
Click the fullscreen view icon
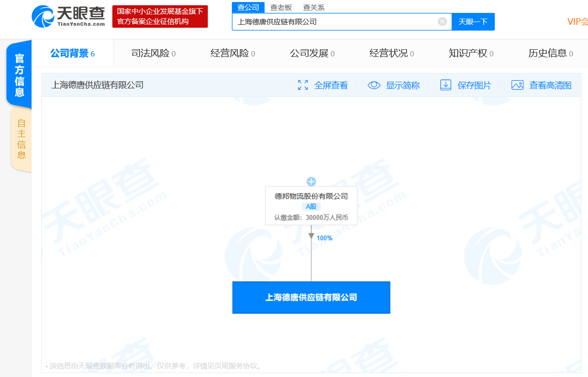point(303,85)
